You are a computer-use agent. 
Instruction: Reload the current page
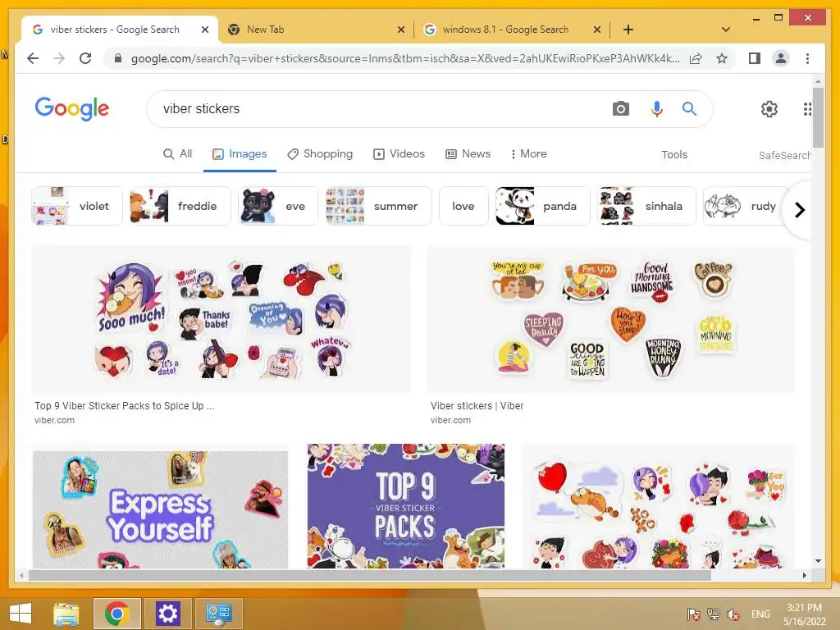85,58
